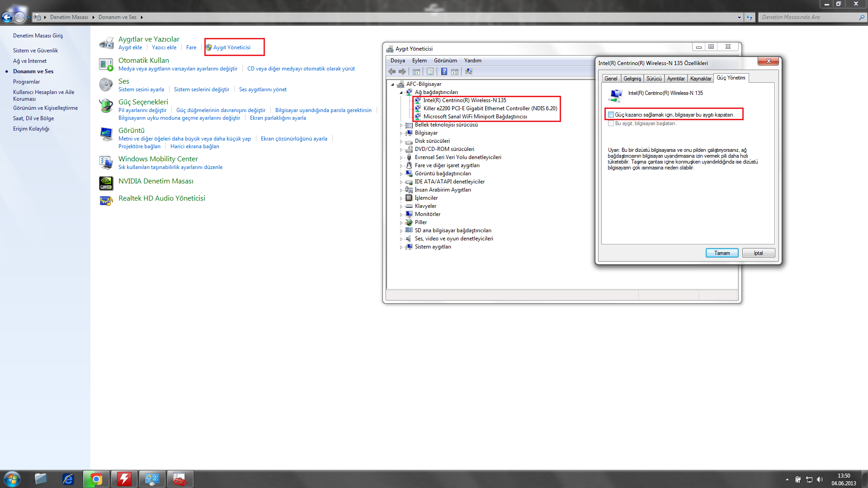Screen dimensions: 868x488
Task: Click the Güç Seçenekleri battery icon
Action: (106, 106)
